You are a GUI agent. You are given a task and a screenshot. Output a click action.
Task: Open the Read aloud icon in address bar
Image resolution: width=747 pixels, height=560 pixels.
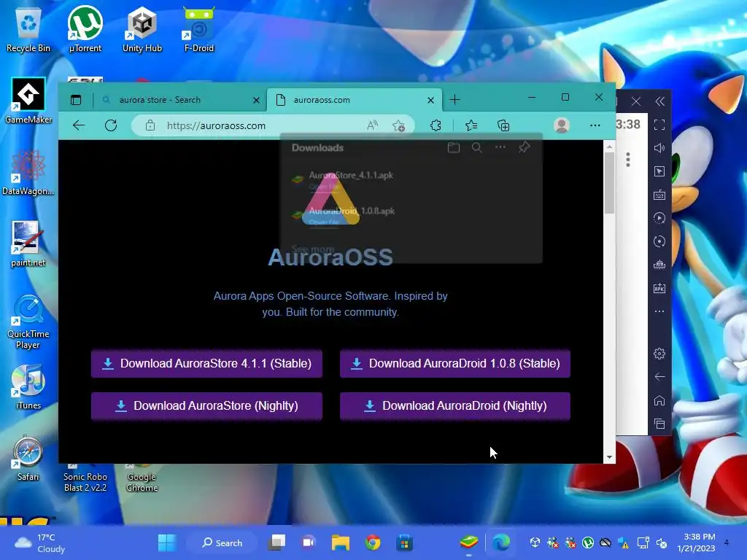point(372,125)
